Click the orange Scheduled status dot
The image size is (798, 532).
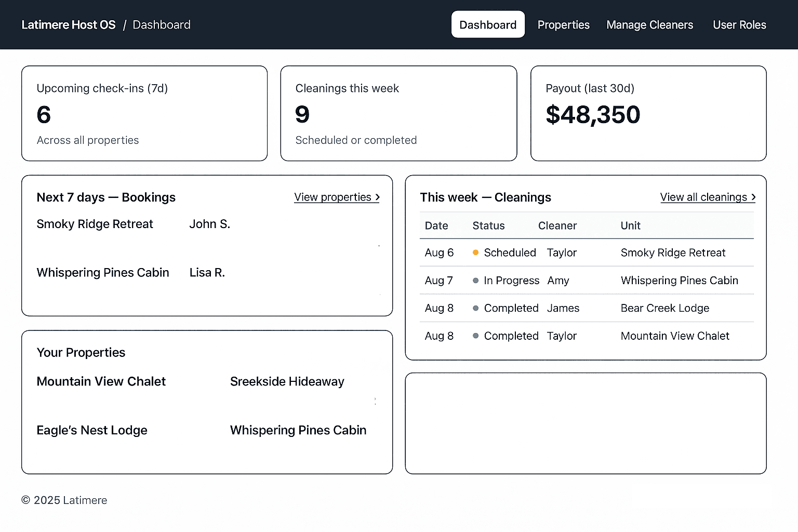point(475,252)
